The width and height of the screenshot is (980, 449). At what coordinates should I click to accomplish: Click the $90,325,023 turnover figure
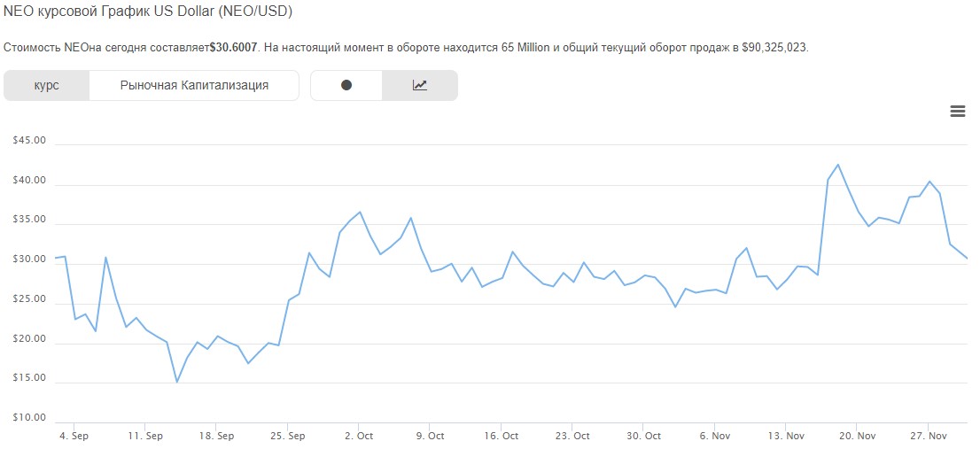pos(774,46)
